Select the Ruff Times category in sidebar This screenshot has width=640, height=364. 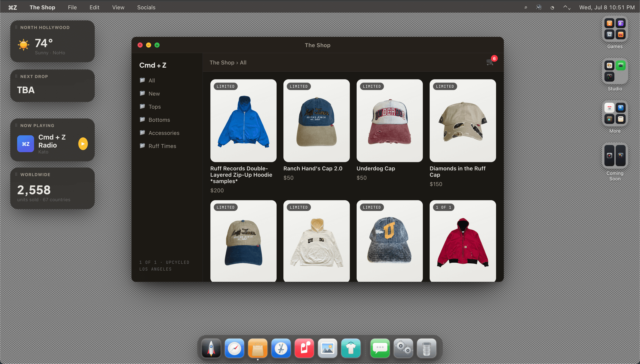point(167,146)
